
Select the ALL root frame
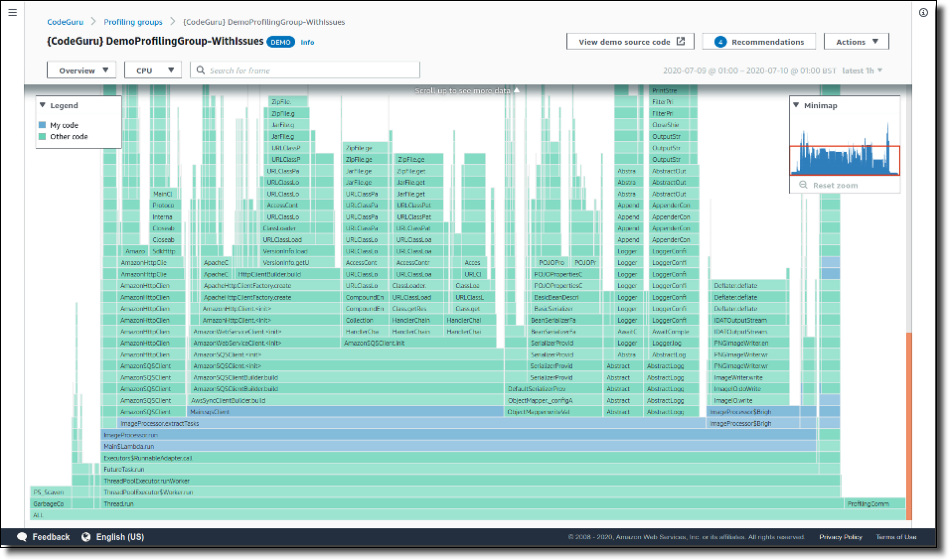pos(468,515)
